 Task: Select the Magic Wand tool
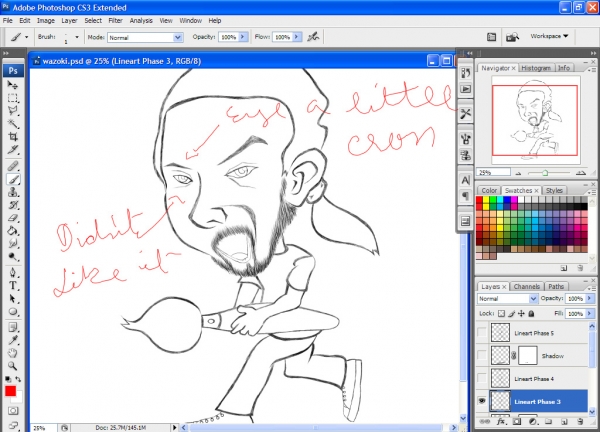point(13,124)
